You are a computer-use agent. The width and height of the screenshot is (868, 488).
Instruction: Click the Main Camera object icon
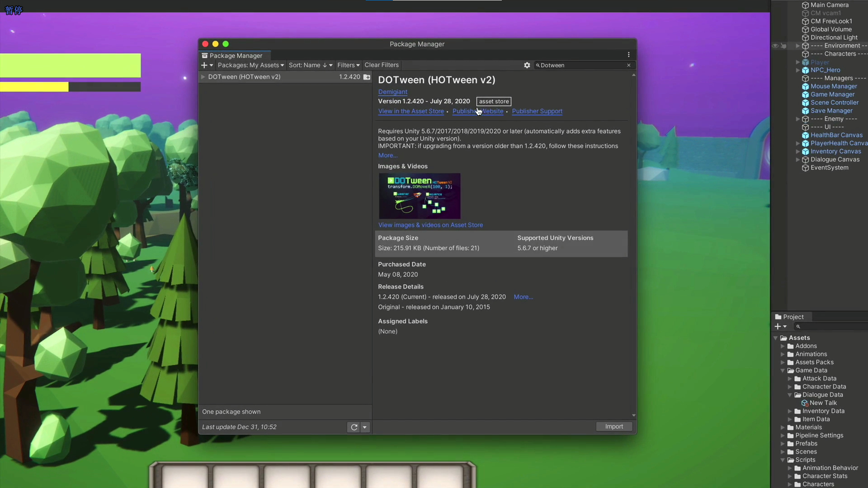805,5
